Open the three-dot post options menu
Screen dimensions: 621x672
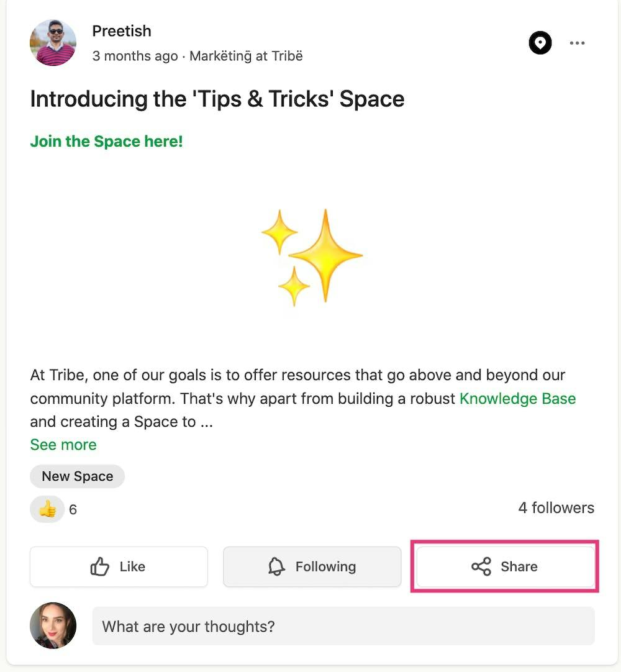pyautogui.click(x=578, y=43)
